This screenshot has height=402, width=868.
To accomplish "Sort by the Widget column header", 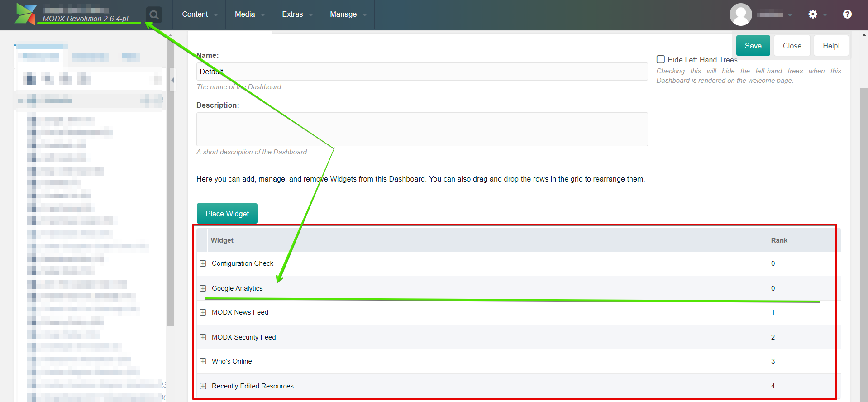I will 487,240.
